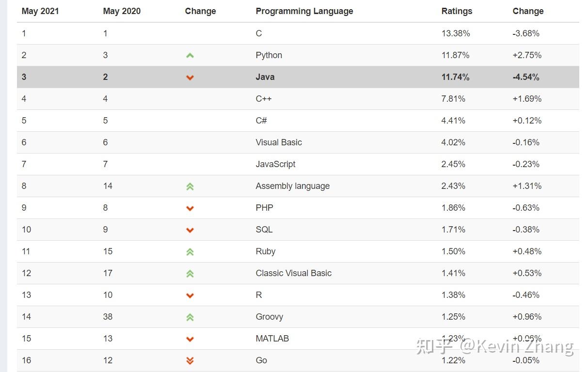Click the green up arrow beside Python
Image resolution: width=588 pixels, height=372 pixels.
click(x=190, y=56)
